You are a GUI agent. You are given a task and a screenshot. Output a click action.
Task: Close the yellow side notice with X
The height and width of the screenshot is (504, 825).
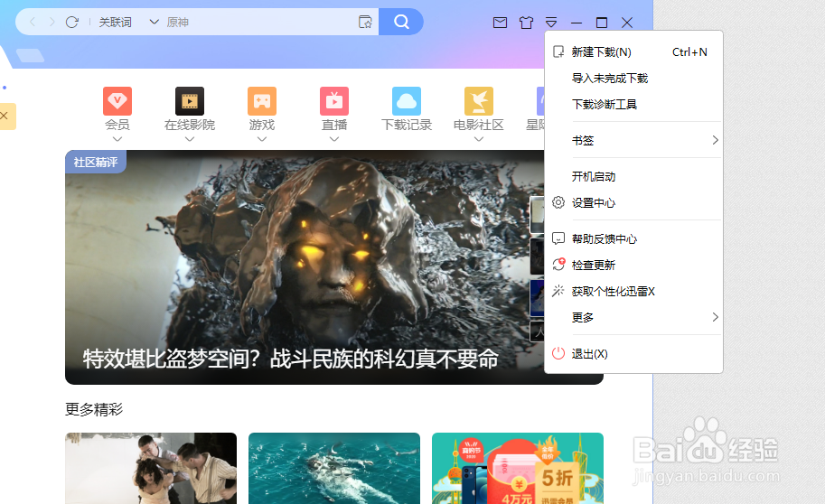pyautogui.click(x=4, y=116)
